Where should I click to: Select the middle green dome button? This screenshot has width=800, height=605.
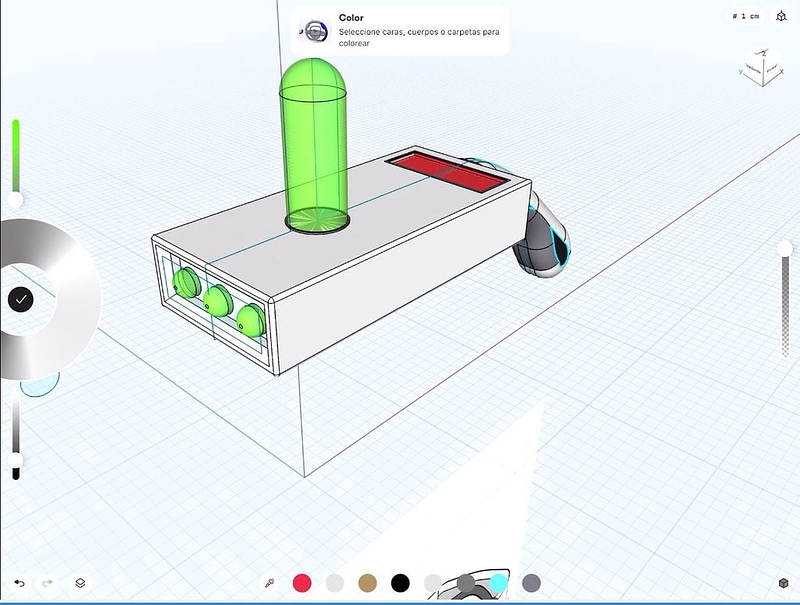[x=218, y=300]
